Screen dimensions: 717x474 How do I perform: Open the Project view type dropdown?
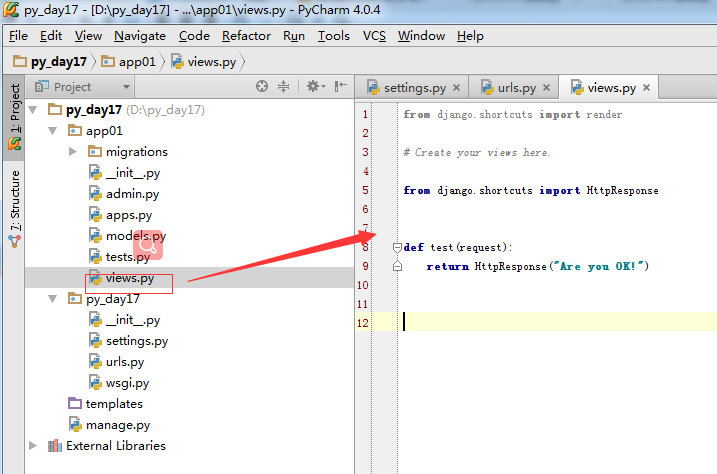click(80, 87)
